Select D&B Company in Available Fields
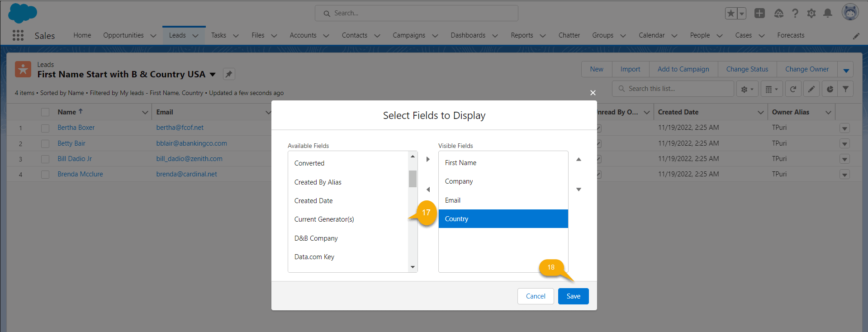This screenshot has width=868, height=332. coord(348,238)
